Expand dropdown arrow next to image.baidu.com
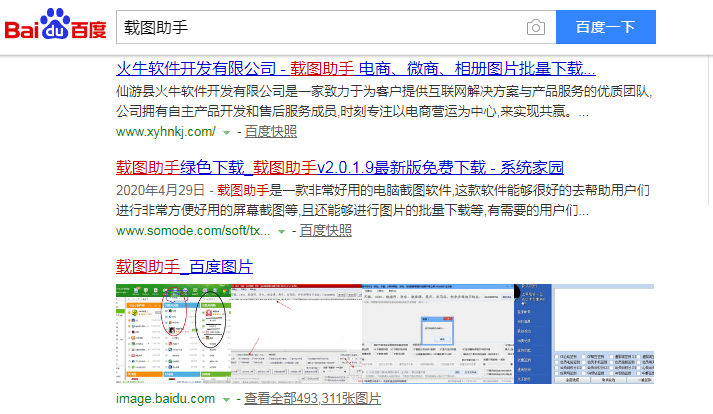Image resolution: width=713 pixels, height=414 pixels. coord(226,400)
